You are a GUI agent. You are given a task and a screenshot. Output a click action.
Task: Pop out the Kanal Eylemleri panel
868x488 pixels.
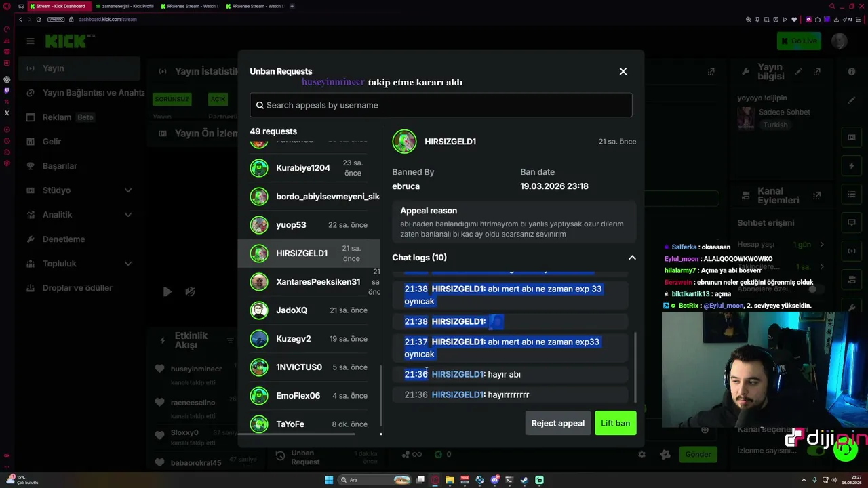coord(817,195)
